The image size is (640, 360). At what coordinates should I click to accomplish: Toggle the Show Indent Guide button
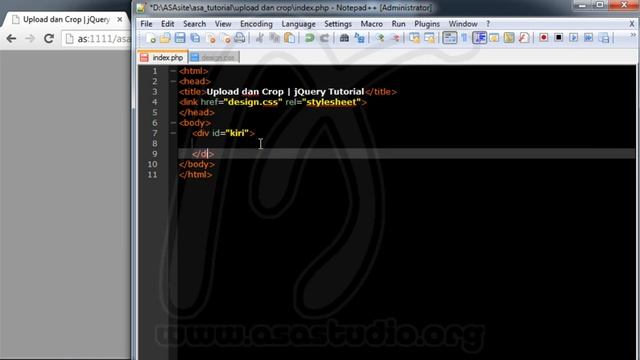coord(479,38)
